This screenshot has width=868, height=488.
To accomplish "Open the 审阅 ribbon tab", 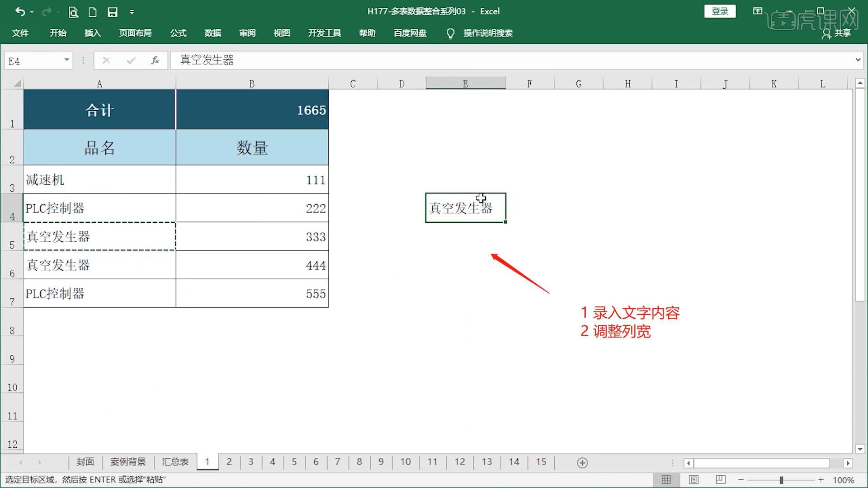I will [247, 33].
